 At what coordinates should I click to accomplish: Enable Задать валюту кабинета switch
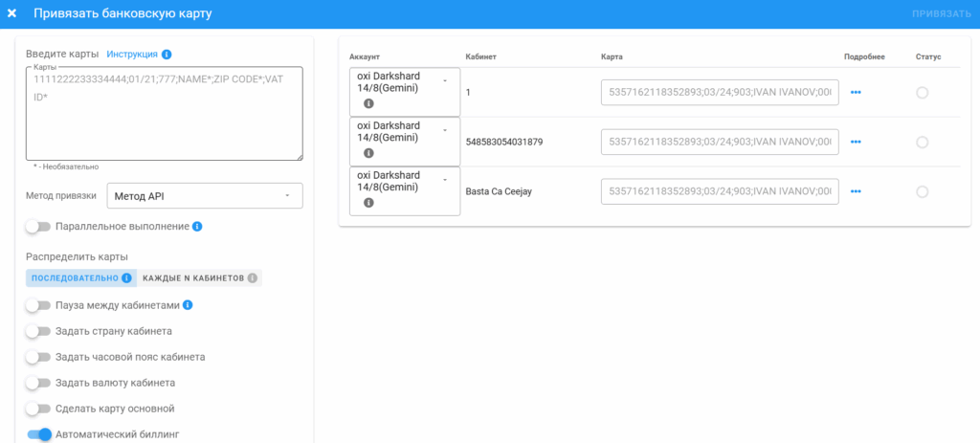38,383
